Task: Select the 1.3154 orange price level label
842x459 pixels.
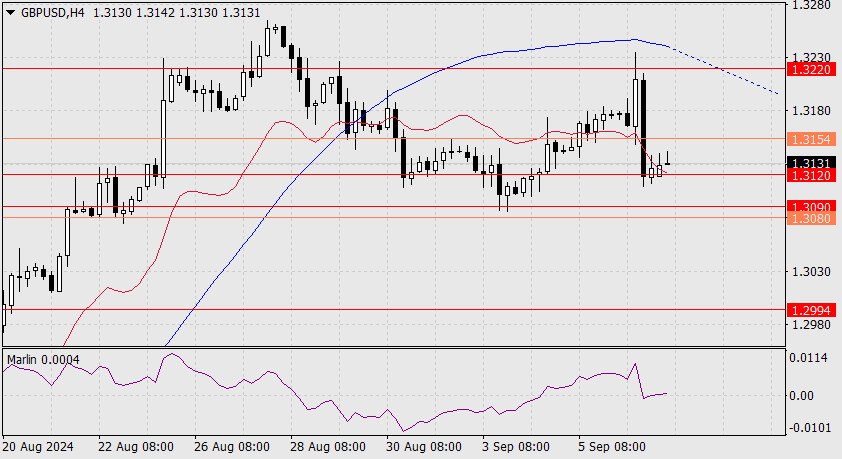Action: pos(811,140)
